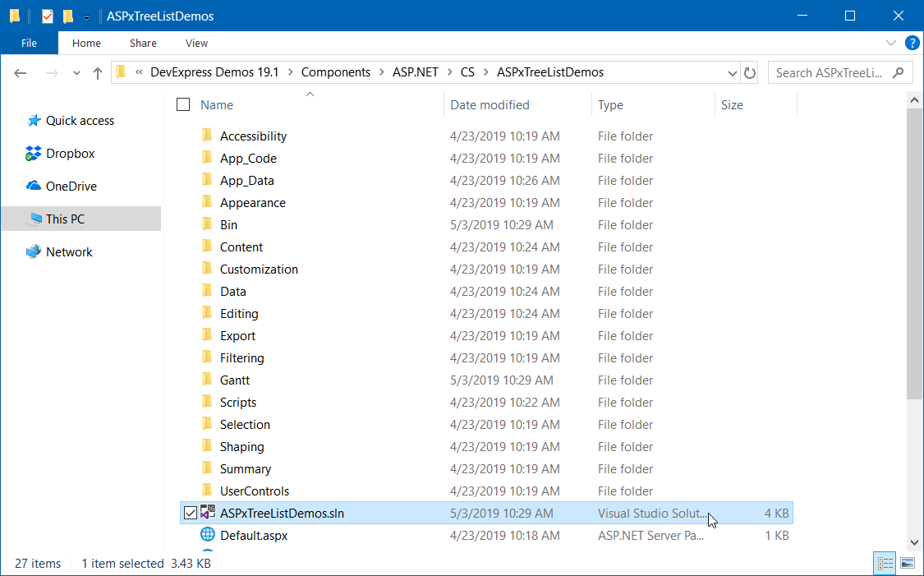Switch to the View ribbon tab
Image resolution: width=924 pixels, height=576 pixels.
196,43
